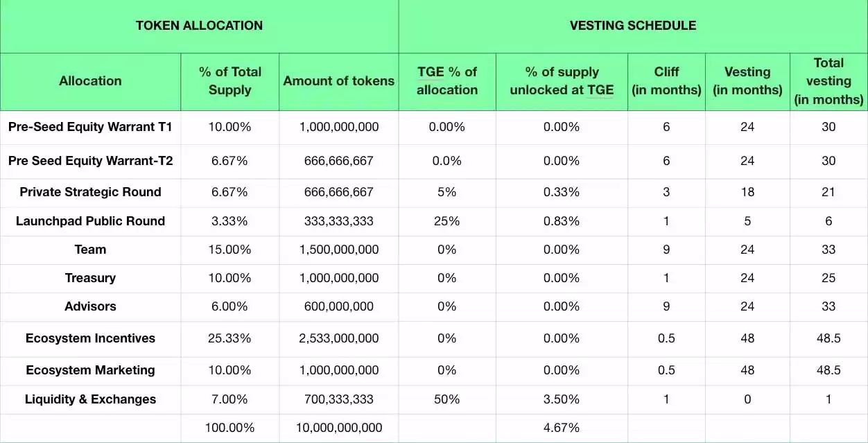Select the Launchpad Public Round cell

point(90,221)
